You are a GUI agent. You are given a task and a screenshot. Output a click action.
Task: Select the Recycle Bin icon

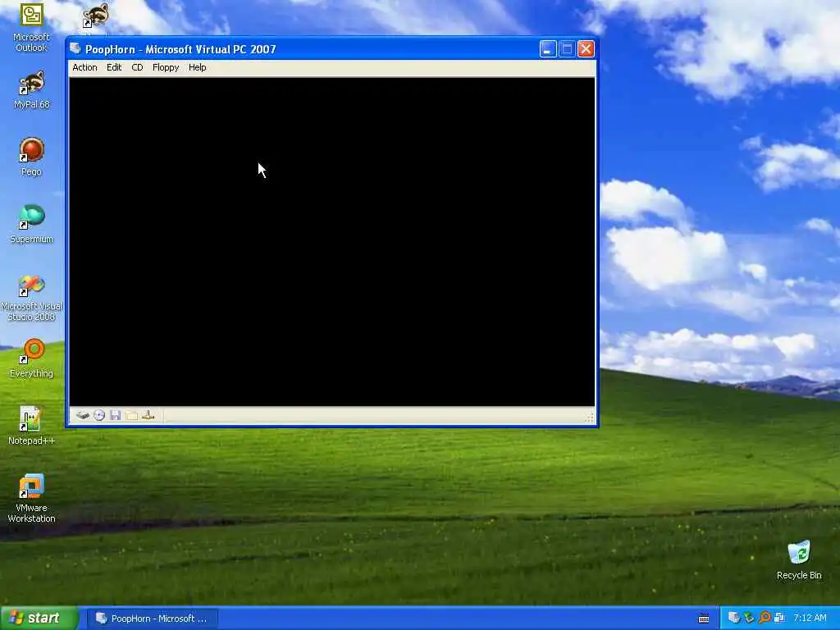[799, 560]
